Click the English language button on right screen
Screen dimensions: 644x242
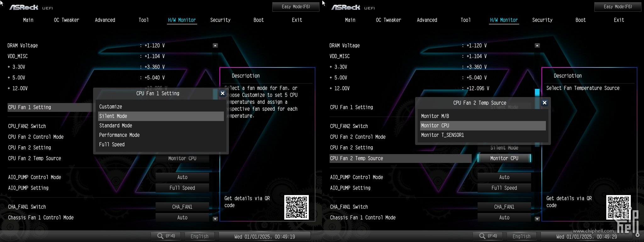tap(521, 236)
